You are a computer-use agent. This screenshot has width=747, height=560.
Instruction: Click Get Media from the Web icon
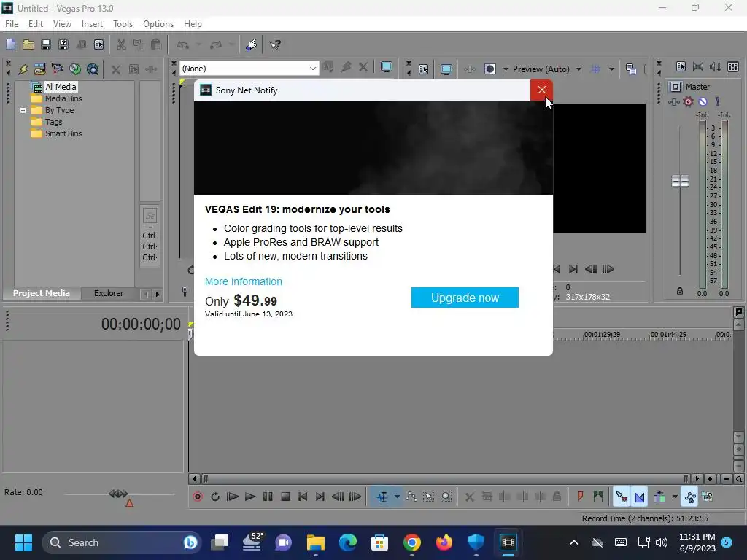[93, 69]
